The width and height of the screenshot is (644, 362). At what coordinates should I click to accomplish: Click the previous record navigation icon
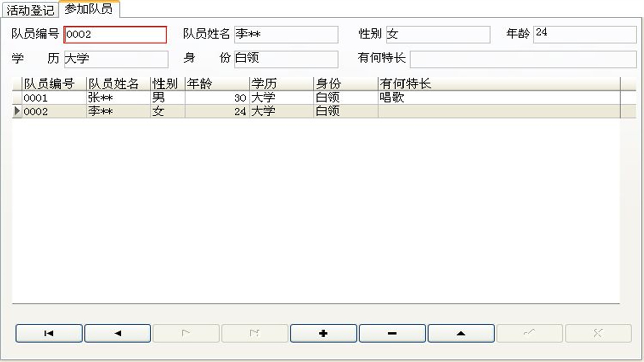[x=117, y=333]
